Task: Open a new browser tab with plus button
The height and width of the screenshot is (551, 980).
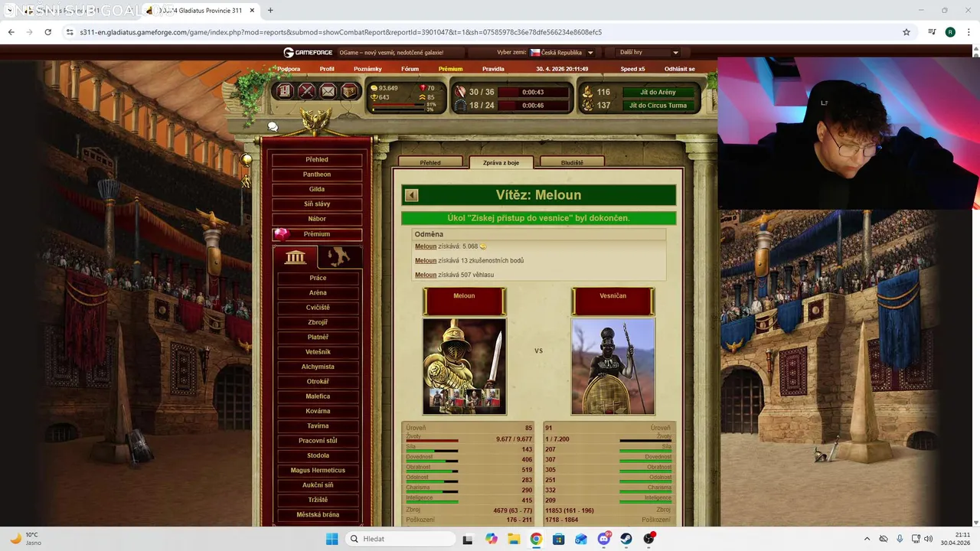Action: (270, 11)
